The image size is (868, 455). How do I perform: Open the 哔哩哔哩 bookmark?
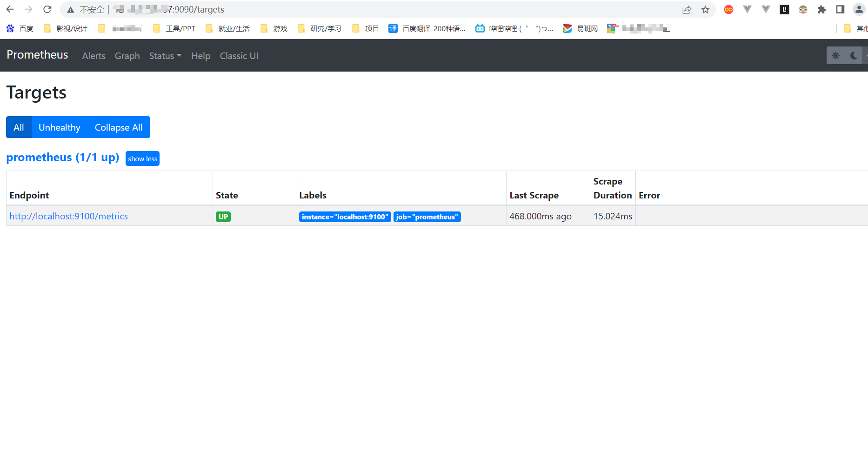click(x=514, y=29)
